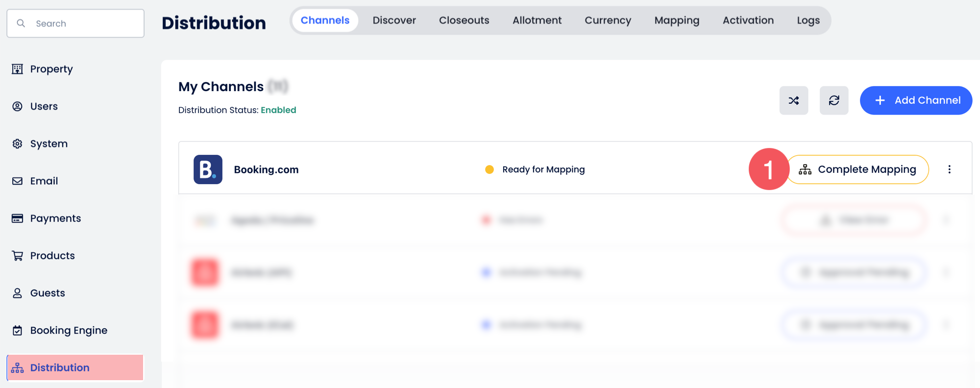Click the shuffle arrows icon button
The image size is (980, 388).
coord(793,100)
